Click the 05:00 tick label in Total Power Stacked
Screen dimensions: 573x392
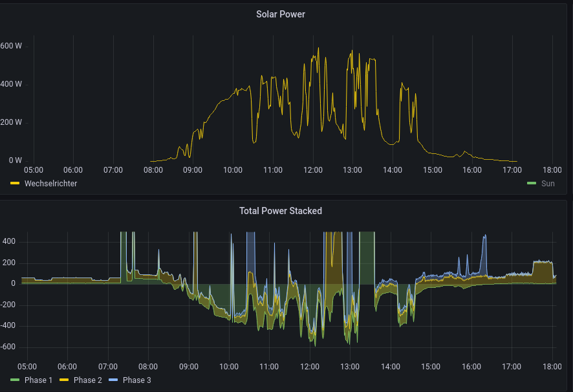27,367
